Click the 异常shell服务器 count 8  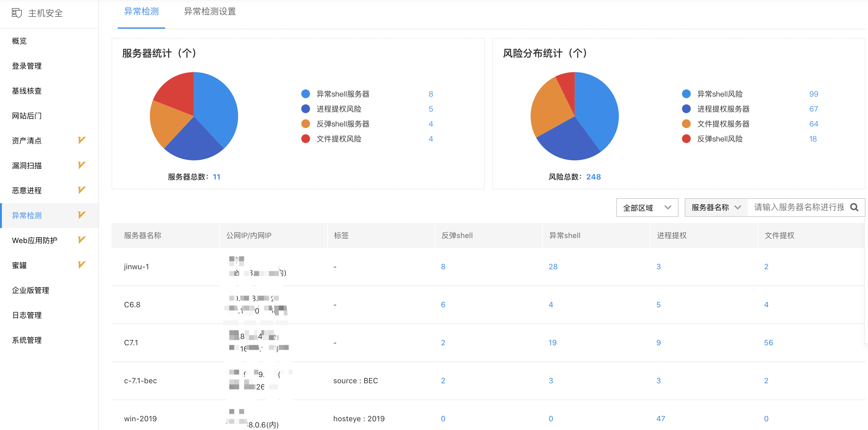coord(431,94)
